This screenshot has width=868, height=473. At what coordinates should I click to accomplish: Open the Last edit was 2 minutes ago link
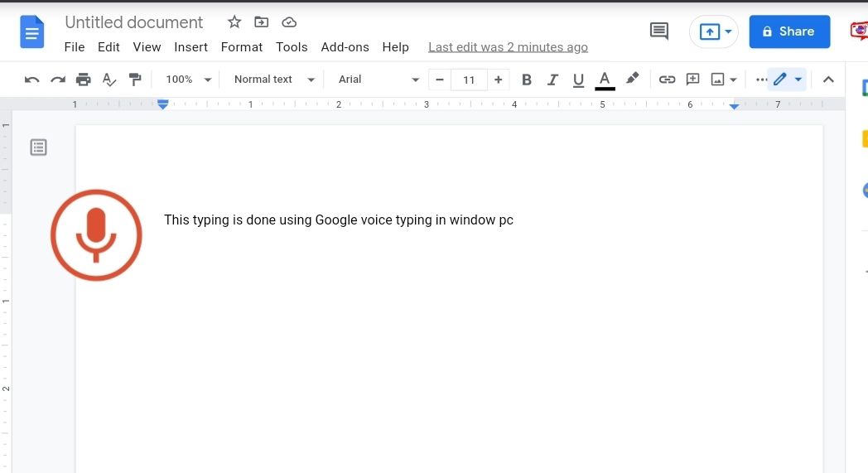pyautogui.click(x=509, y=47)
